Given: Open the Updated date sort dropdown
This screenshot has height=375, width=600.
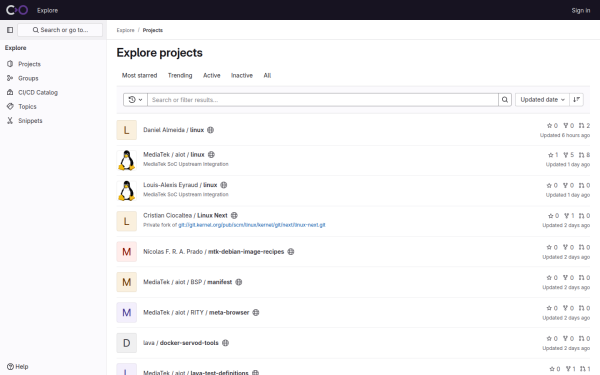Looking at the screenshot, I should 542,100.
